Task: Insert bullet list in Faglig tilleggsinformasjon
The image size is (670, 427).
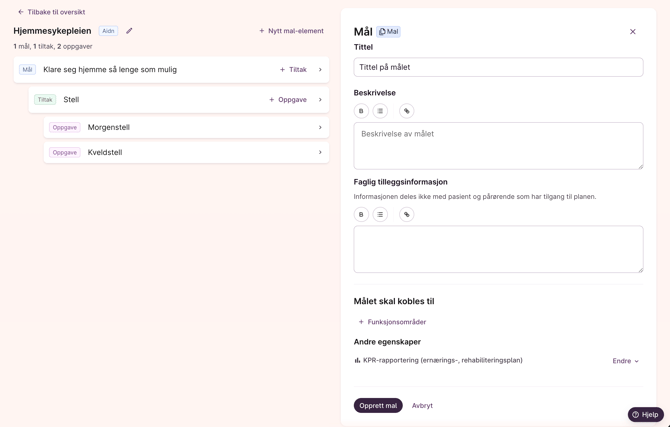Action: click(x=380, y=214)
